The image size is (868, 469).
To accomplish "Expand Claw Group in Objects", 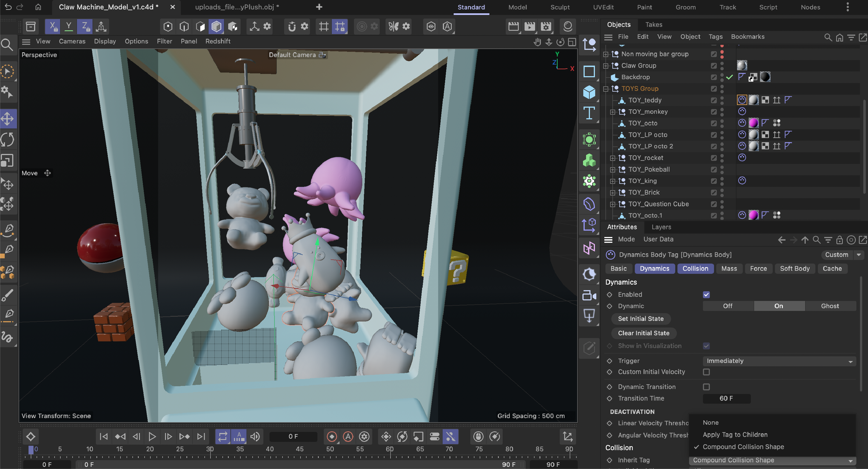I will click(605, 65).
